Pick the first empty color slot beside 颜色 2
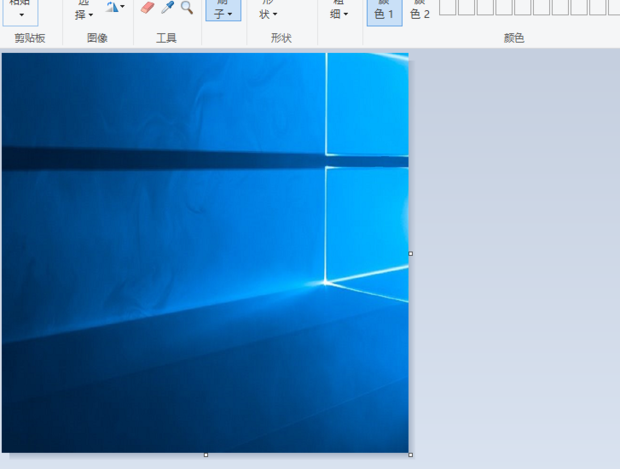Screen dimensions: 620x469 click(448, 7)
